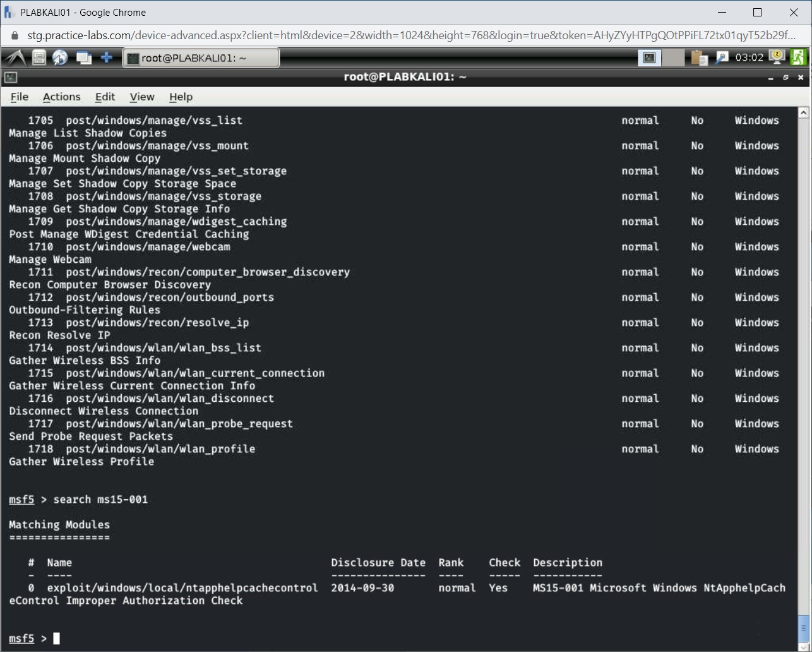Select the terminal thumbnail in the workspace switcher
The image size is (812, 652).
(648, 57)
